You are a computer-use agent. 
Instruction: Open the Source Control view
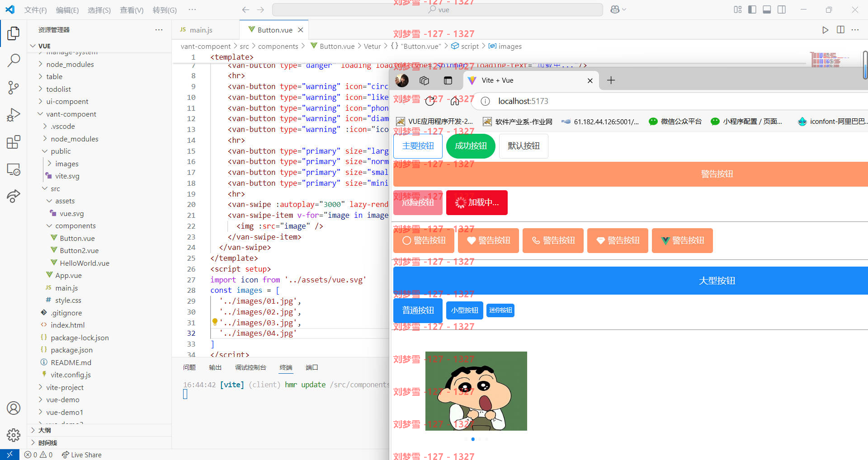[14, 87]
